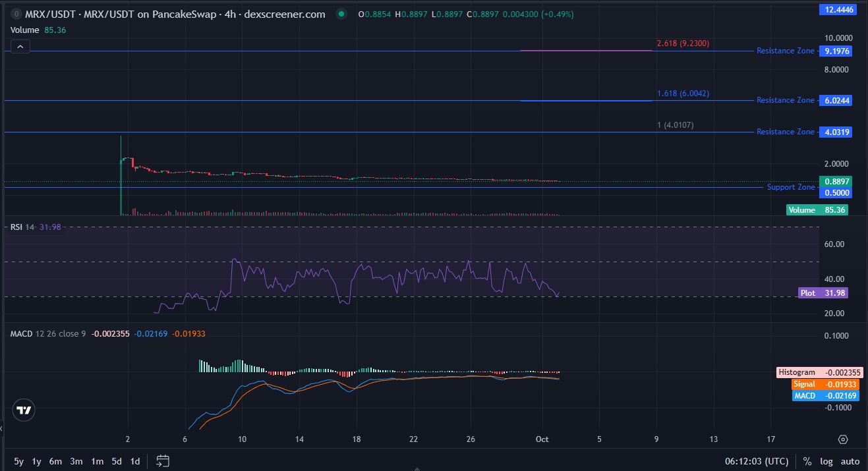Click the Resistance Zone label at 4.0319
Viewport: 868px width, 471px height.
(786, 132)
